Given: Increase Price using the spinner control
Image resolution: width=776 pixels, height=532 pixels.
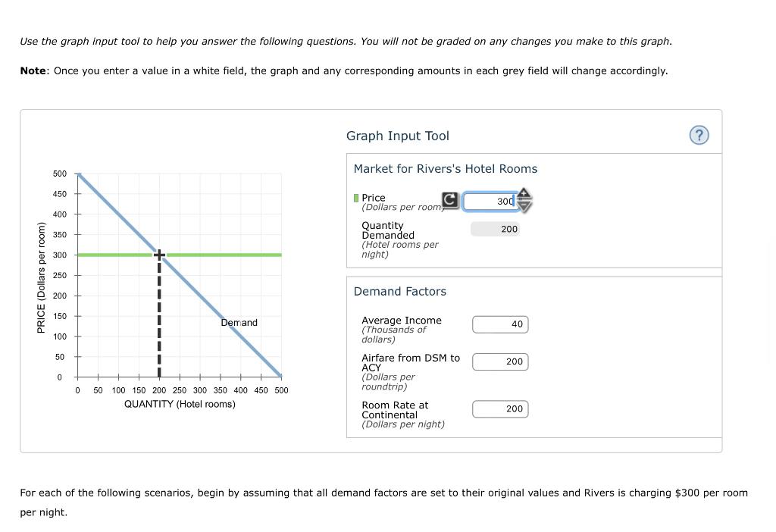Looking at the screenshot, I should [x=523, y=196].
